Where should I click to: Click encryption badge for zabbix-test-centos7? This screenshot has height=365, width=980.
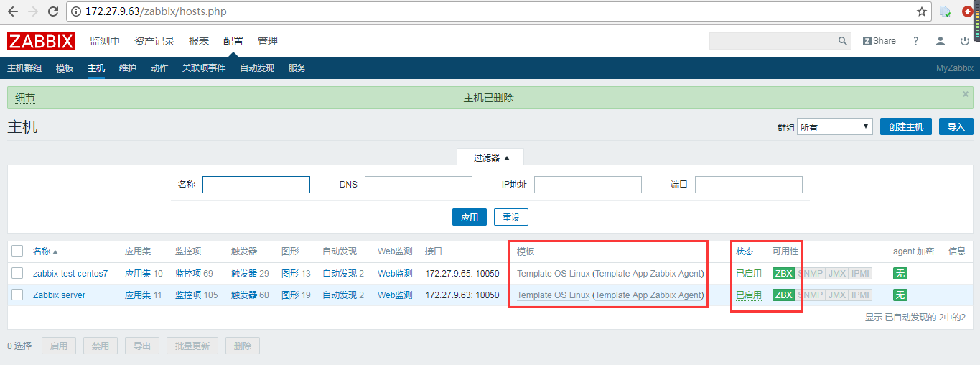tap(900, 273)
